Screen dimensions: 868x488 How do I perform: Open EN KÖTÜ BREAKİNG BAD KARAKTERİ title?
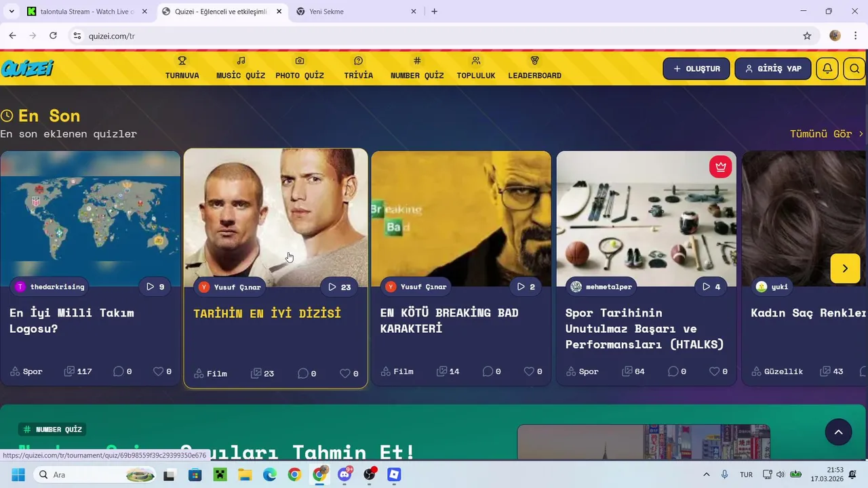pos(449,321)
